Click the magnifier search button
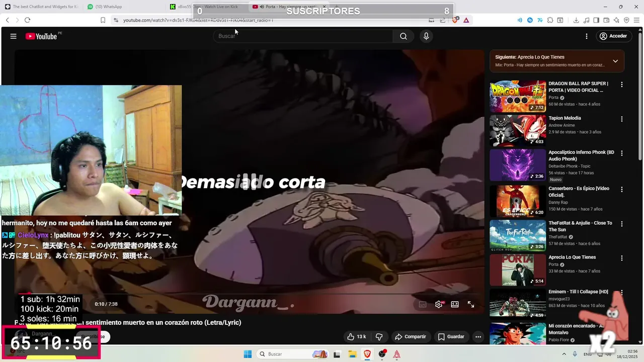The height and width of the screenshot is (362, 644). [404, 36]
